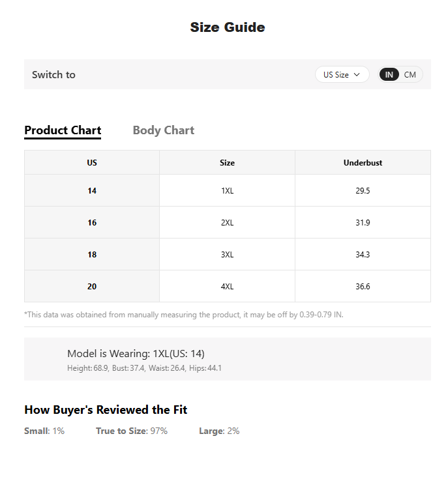Click the 4XL size cell

pyautogui.click(x=227, y=286)
